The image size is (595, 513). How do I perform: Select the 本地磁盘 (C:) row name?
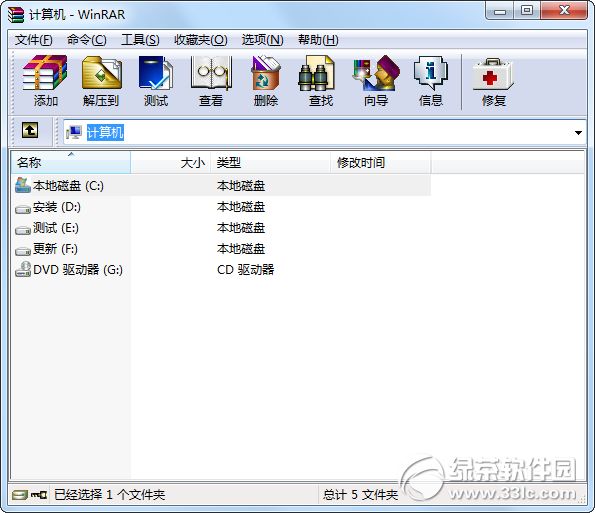point(68,186)
